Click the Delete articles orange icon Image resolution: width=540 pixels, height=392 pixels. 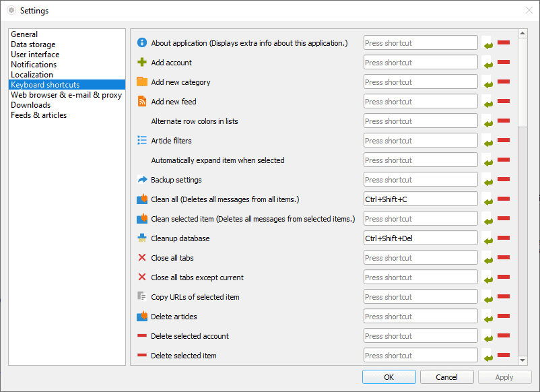point(141,316)
